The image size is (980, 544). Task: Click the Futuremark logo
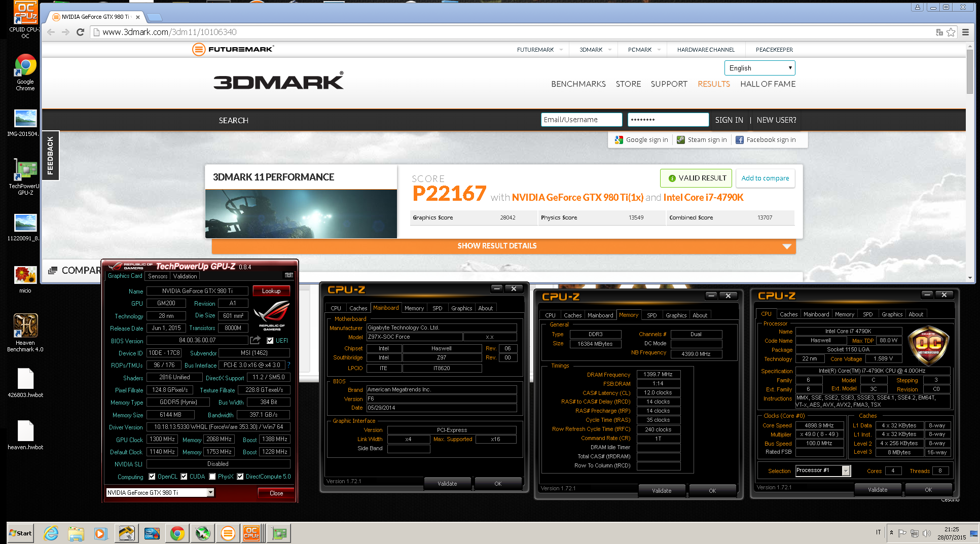tap(233, 49)
